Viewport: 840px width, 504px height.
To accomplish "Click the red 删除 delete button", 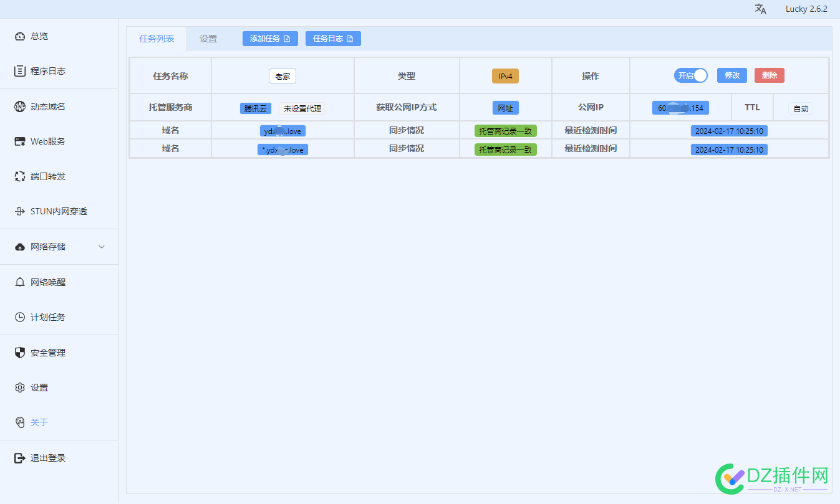I will click(770, 75).
